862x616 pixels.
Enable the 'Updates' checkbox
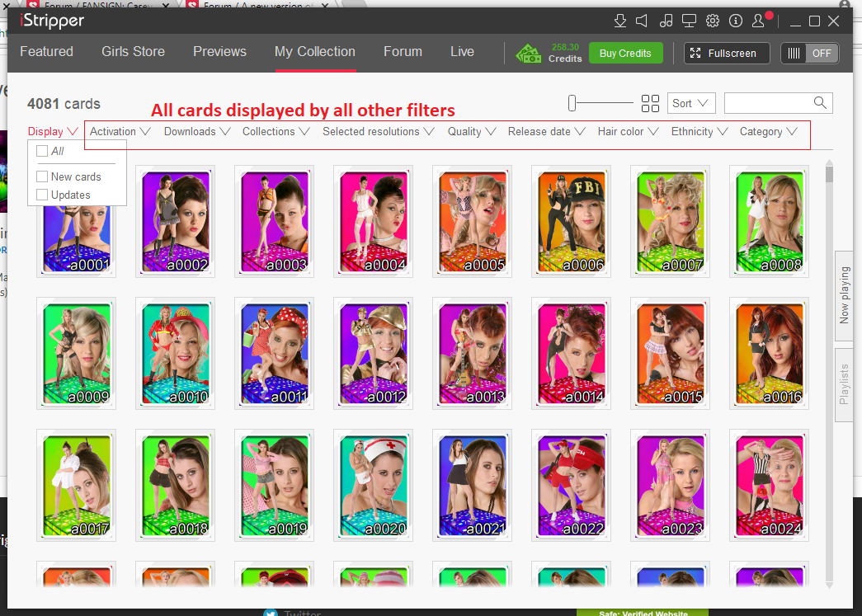[x=42, y=195]
